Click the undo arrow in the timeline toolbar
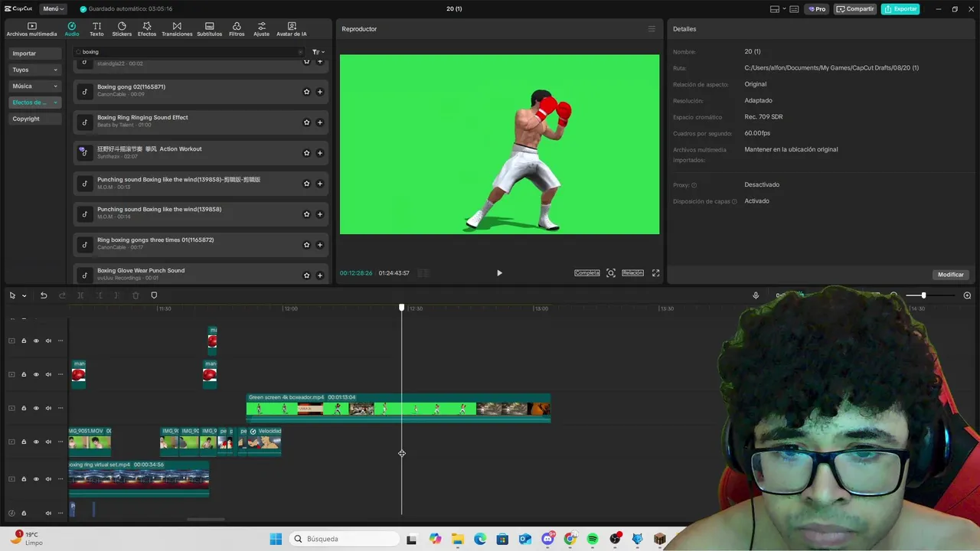 point(44,295)
